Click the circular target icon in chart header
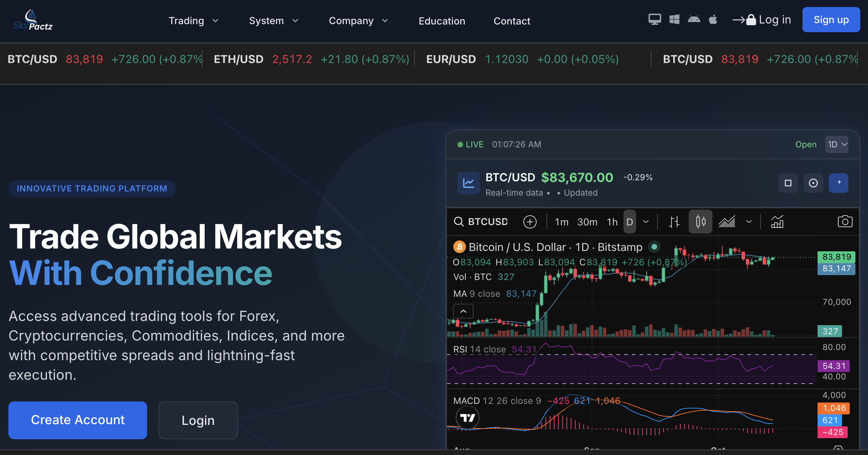 813,183
